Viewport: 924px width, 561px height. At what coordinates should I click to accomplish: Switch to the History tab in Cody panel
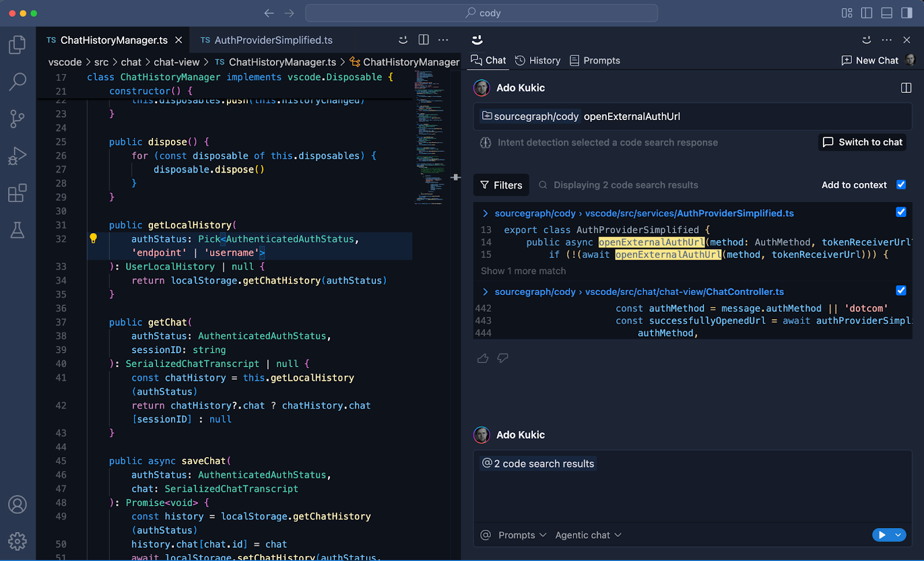point(538,60)
